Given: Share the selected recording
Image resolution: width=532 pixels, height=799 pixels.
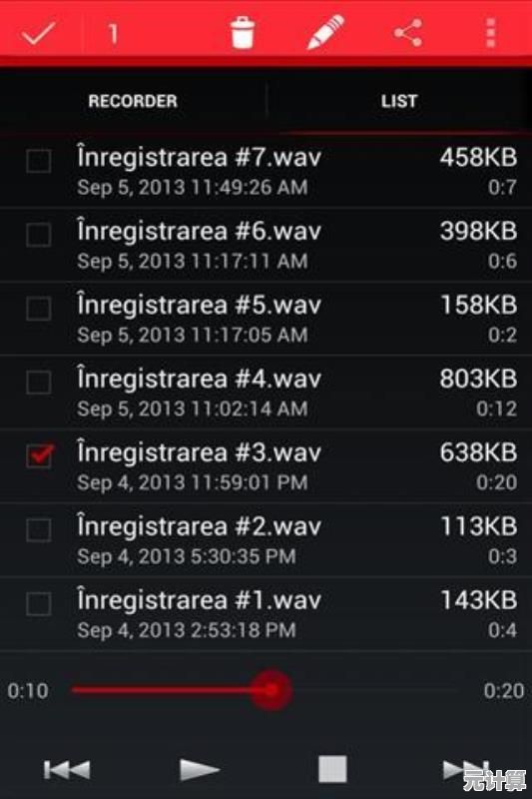Looking at the screenshot, I should pos(408,33).
